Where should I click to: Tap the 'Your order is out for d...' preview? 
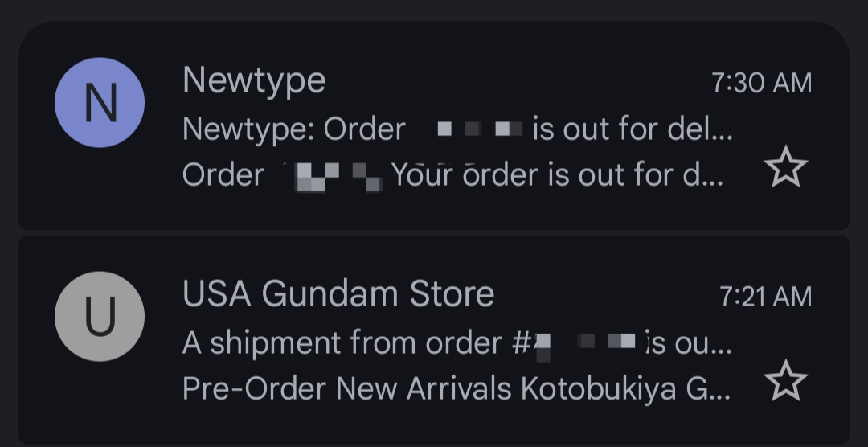557,175
